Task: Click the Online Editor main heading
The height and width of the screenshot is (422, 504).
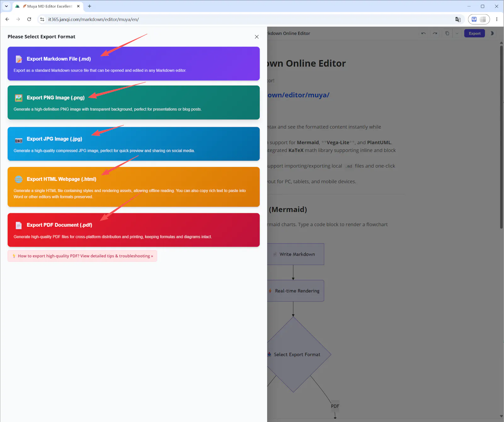Action: 306,63
